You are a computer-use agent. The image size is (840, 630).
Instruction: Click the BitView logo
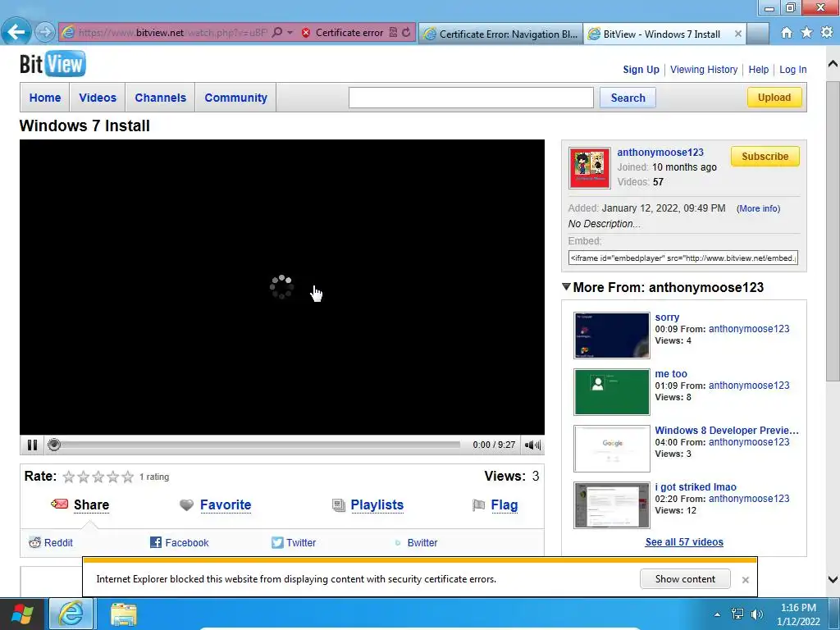[52, 64]
